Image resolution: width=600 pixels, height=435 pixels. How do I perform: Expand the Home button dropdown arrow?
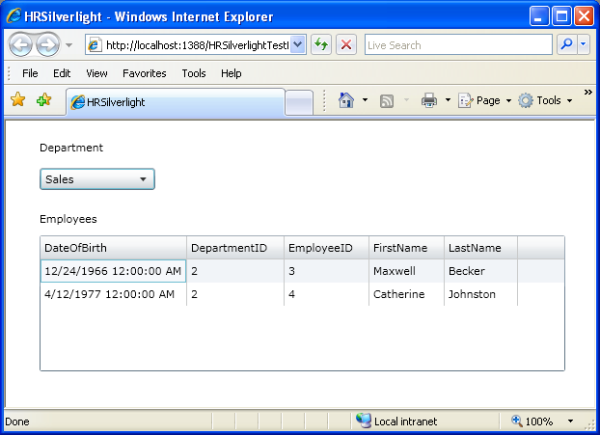(x=365, y=100)
